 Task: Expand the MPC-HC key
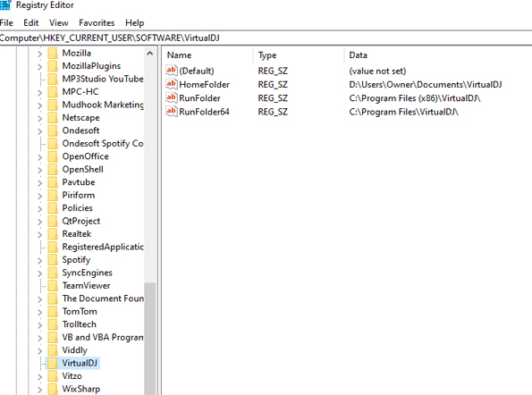click(x=39, y=92)
